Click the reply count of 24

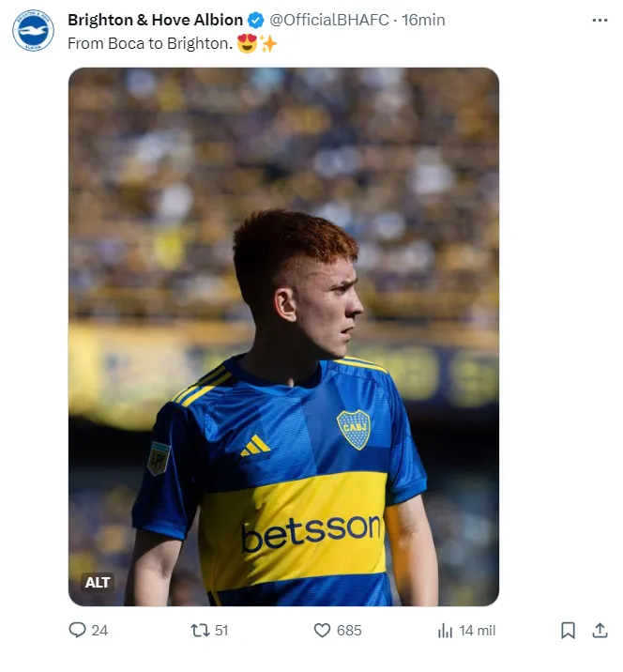(99, 631)
